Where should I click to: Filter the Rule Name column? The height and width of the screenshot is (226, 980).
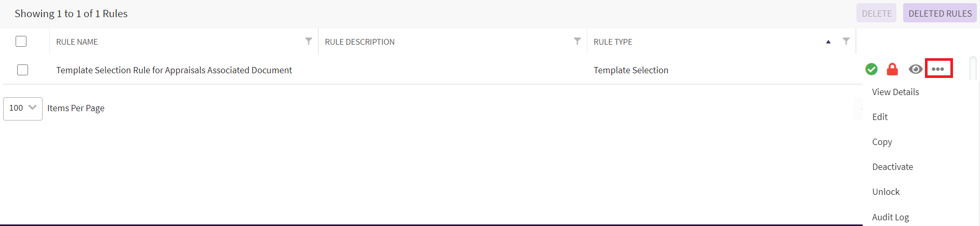(x=308, y=41)
